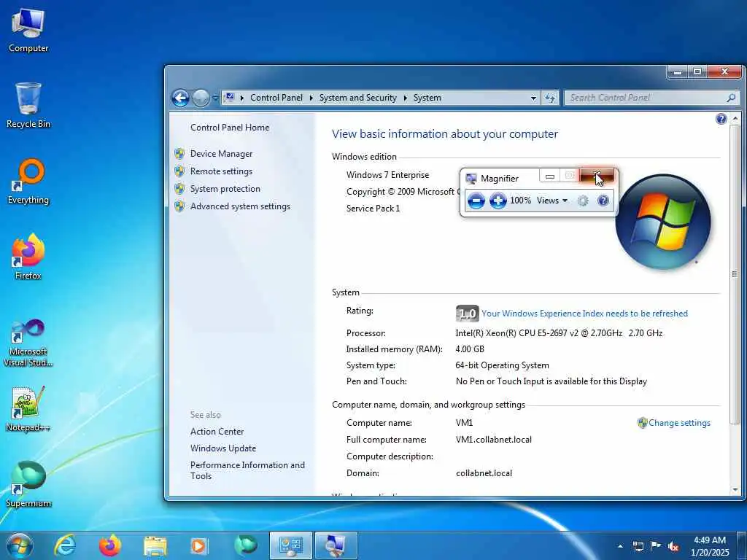Open the Windows Start button
The image size is (747, 560).
(20, 545)
